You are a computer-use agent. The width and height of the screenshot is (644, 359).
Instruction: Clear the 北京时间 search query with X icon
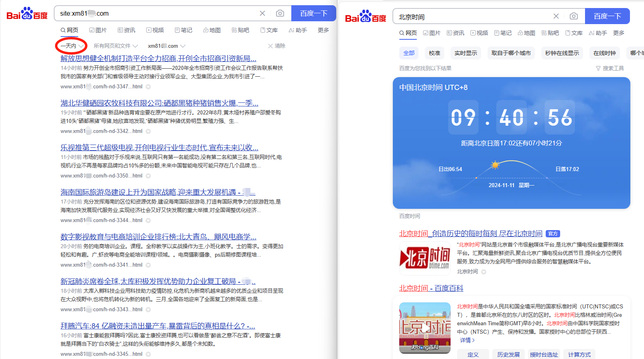coord(556,16)
